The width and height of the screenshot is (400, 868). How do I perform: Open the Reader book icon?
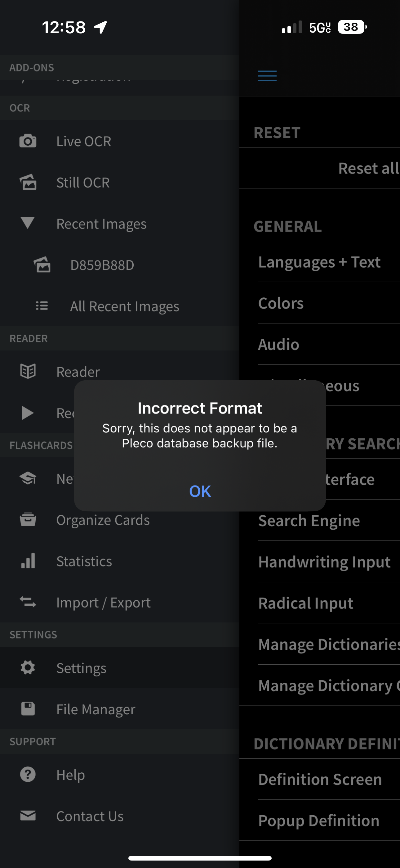tap(28, 371)
